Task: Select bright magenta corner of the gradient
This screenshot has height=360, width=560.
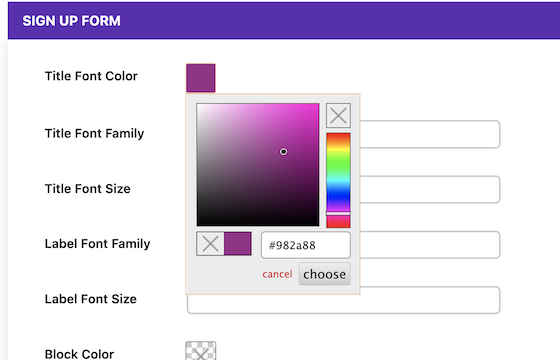Action: click(x=317, y=106)
